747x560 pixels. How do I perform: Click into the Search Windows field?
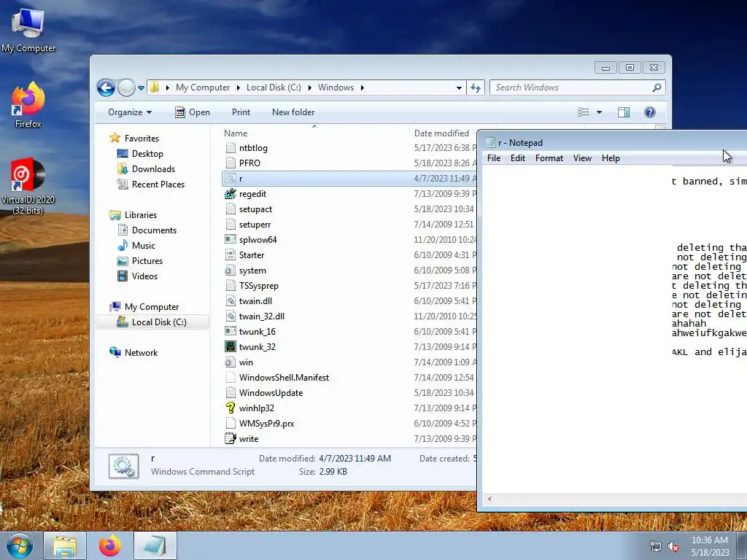(569, 87)
